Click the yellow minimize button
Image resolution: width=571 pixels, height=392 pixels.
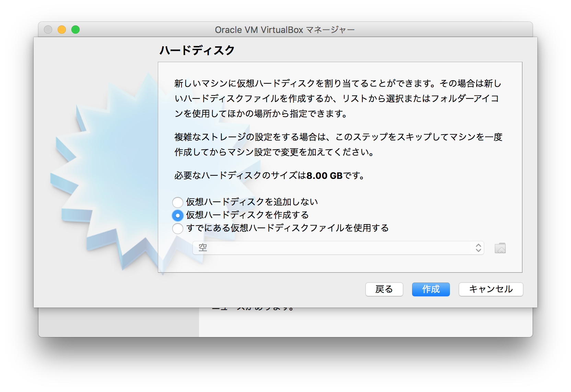click(x=62, y=30)
